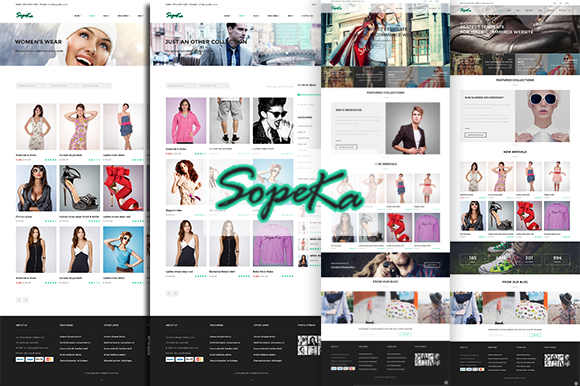Open the last menu item in the businessman page header

coord(307,16)
